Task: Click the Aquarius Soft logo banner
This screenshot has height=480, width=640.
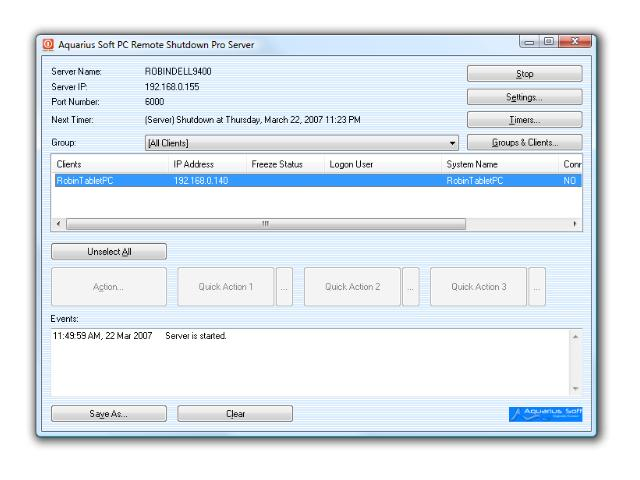Action: tap(545, 414)
